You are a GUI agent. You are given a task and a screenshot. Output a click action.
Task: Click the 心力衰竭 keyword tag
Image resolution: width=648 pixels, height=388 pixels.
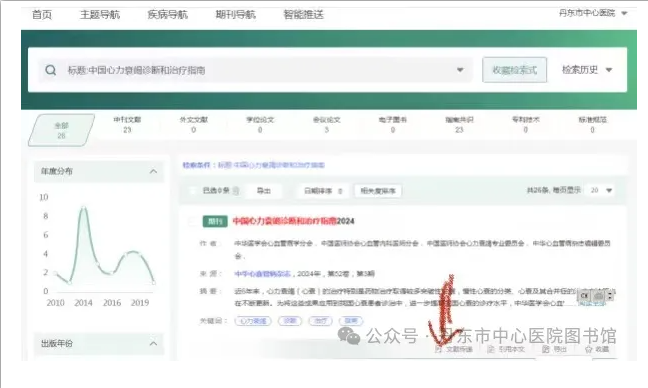pyautogui.click(x=253, y=321)
